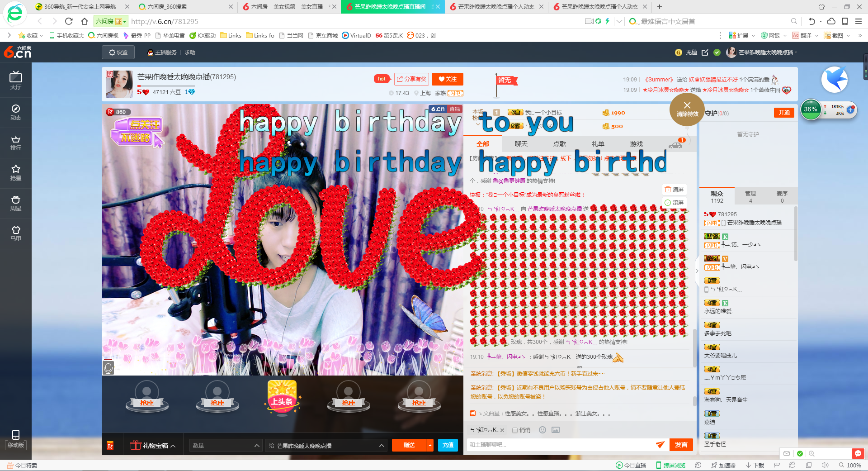Open the 收藏 favorites dropdown

coord(31,35)
